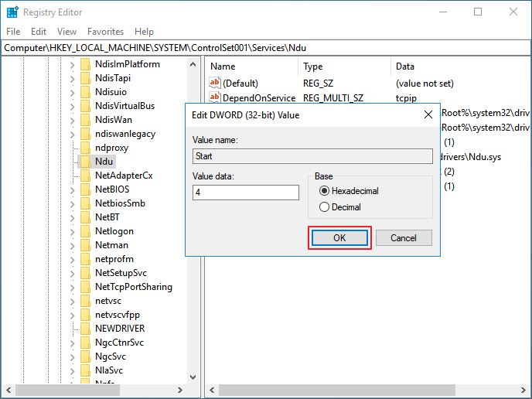This screenshot has height=399, width=532.
Task: Expand the NetSetupSvc key
Action: [x=72, y=274]
